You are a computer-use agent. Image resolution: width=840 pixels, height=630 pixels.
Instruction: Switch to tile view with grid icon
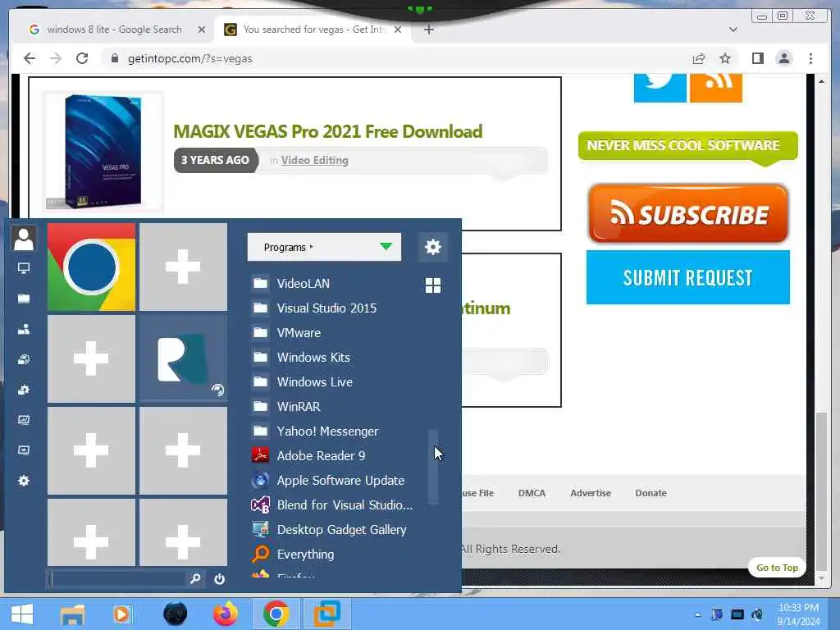click(x=433, y=285)
